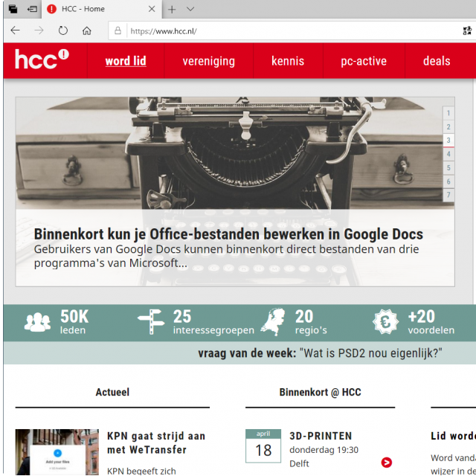Image resolution: width=476 pixels, height=476 pixels.
Task: Reload the page with the refresh icon
Action: click(62, 30)
